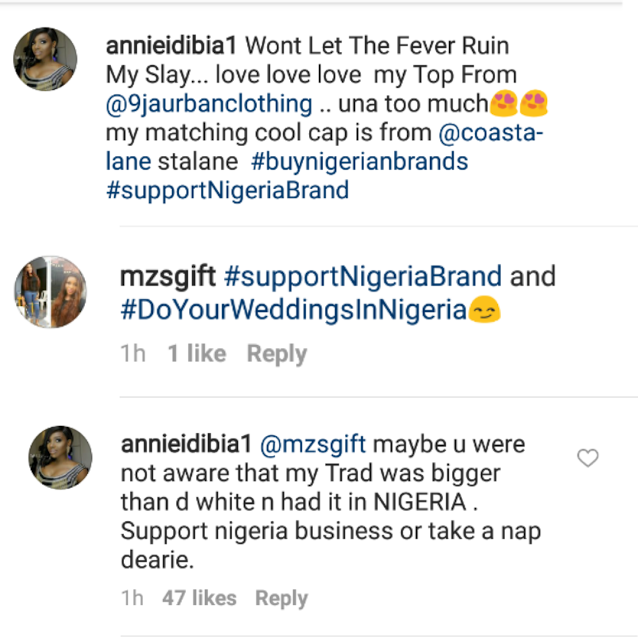Open mzsgift's profile picture
This screenshot has width=638, height=638.
point(50,291)
